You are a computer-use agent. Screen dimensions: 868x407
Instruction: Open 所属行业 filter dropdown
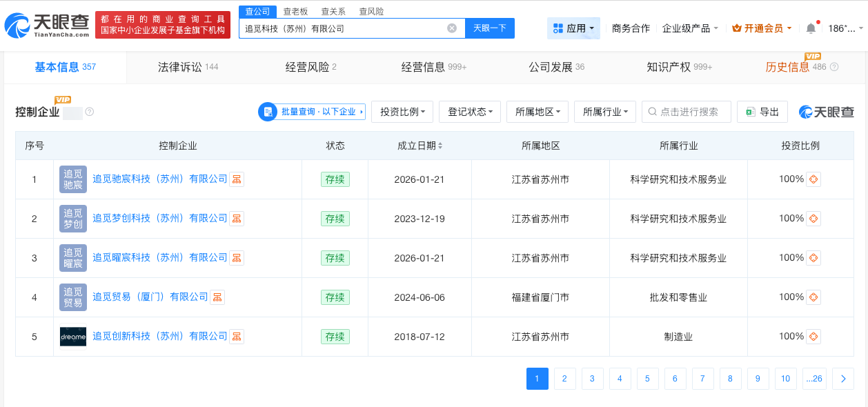[605, 112]
